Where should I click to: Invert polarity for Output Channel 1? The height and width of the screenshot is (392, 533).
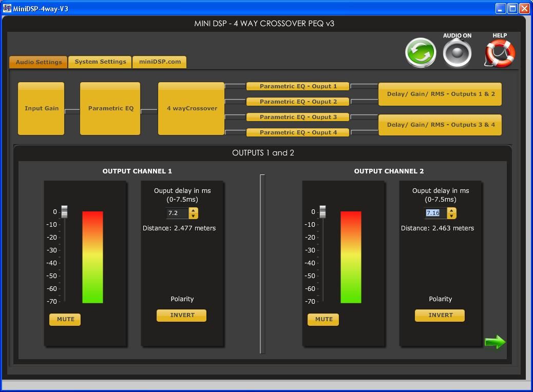(182, 315)
